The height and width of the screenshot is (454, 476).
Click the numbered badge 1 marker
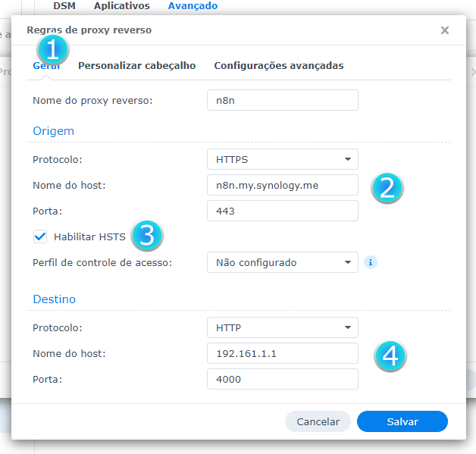52,50
